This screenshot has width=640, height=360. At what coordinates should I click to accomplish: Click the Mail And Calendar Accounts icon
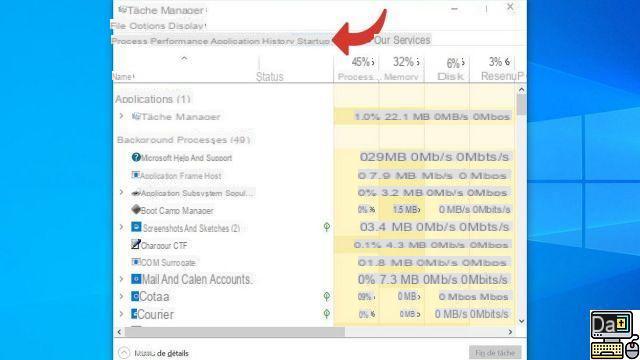coord(136,279)
